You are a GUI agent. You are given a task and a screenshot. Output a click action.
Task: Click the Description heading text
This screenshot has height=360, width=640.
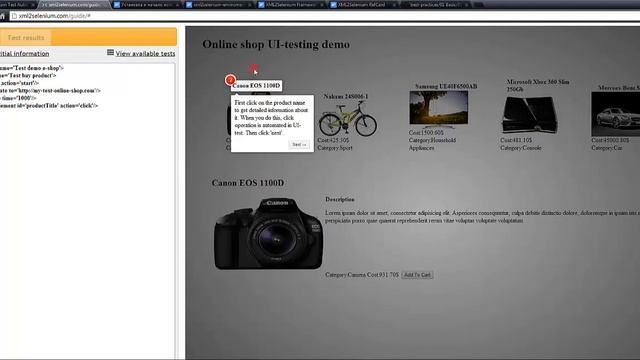tap(340, 200)
